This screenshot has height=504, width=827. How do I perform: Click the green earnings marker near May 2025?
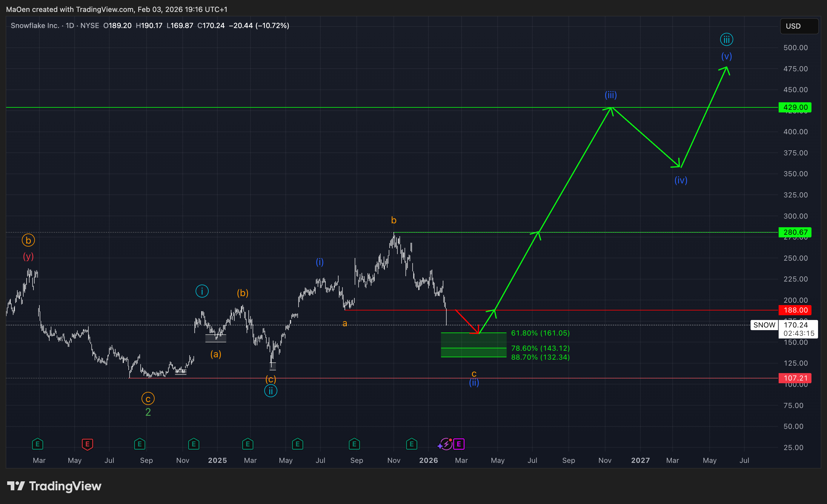point(297,444)
